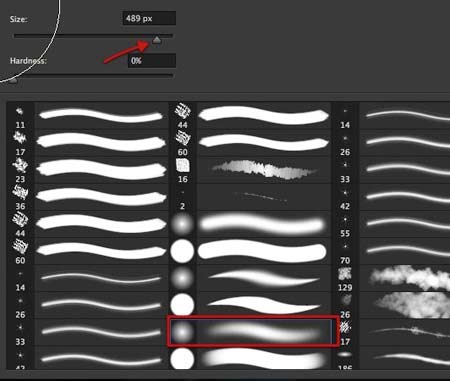Choose the tiny size 2 brush preset
Viewport: 450px width, 381px height.
(250, 197)
